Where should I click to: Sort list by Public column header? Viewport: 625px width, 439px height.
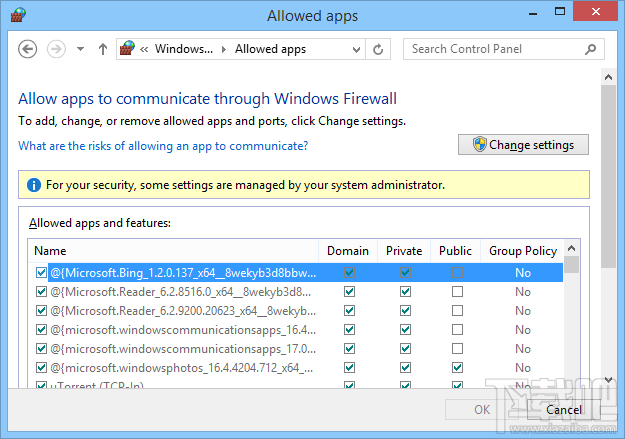[455, 251]
